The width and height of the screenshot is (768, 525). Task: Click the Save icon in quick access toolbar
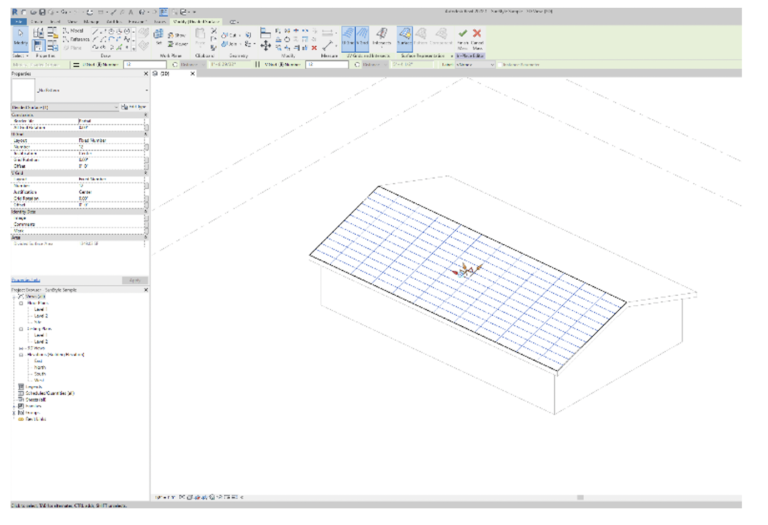(42, 12)
